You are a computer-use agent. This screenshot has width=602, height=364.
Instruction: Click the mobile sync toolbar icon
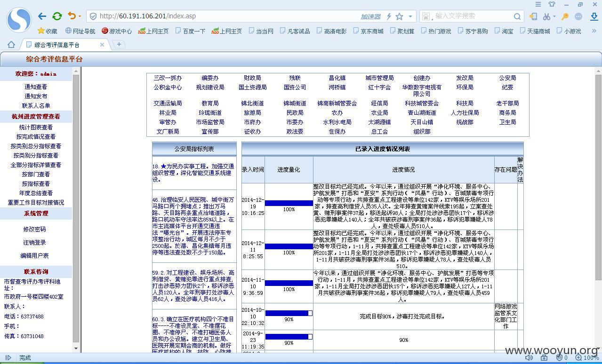coord(533,16)
